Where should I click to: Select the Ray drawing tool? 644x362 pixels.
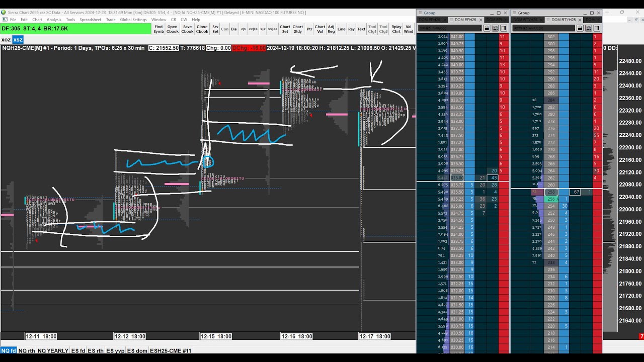(351, 29)
